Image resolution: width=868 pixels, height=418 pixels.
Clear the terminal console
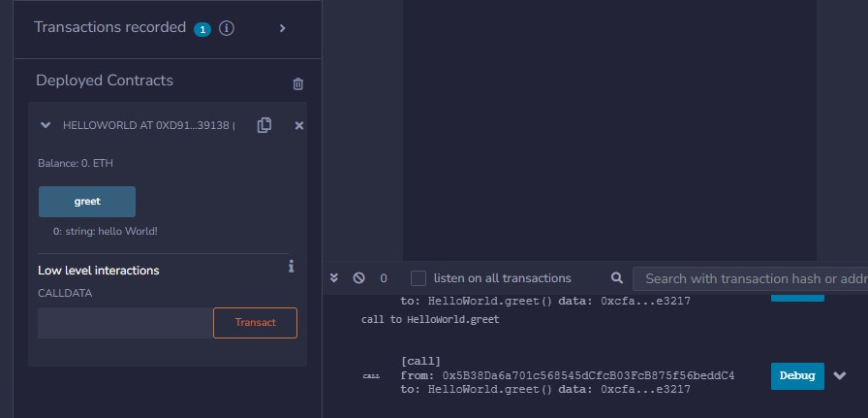[x=358, y=278]
